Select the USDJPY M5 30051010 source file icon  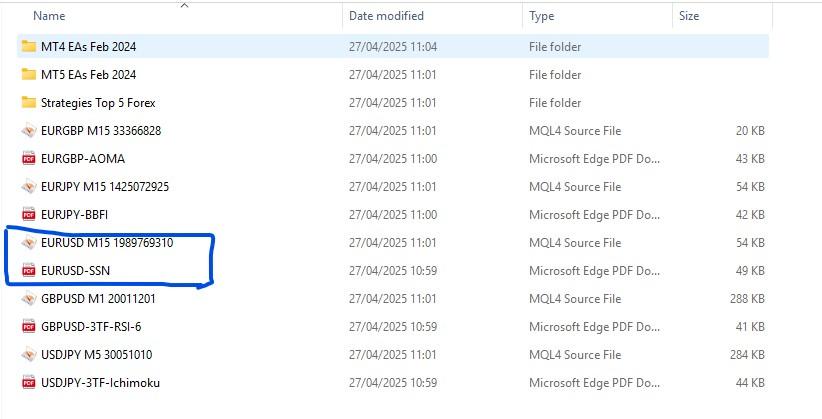[x=28, y=355]
